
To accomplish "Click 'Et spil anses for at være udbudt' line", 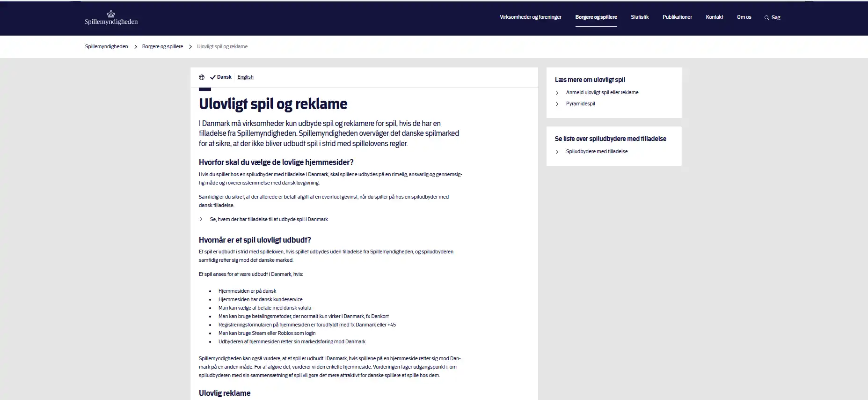I will click(251, 274).
